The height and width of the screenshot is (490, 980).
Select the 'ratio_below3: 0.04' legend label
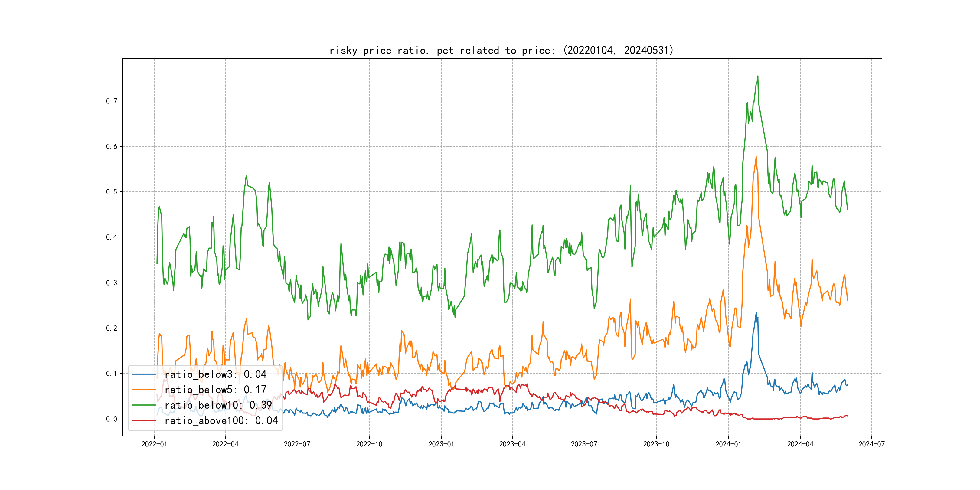(215, 374)
